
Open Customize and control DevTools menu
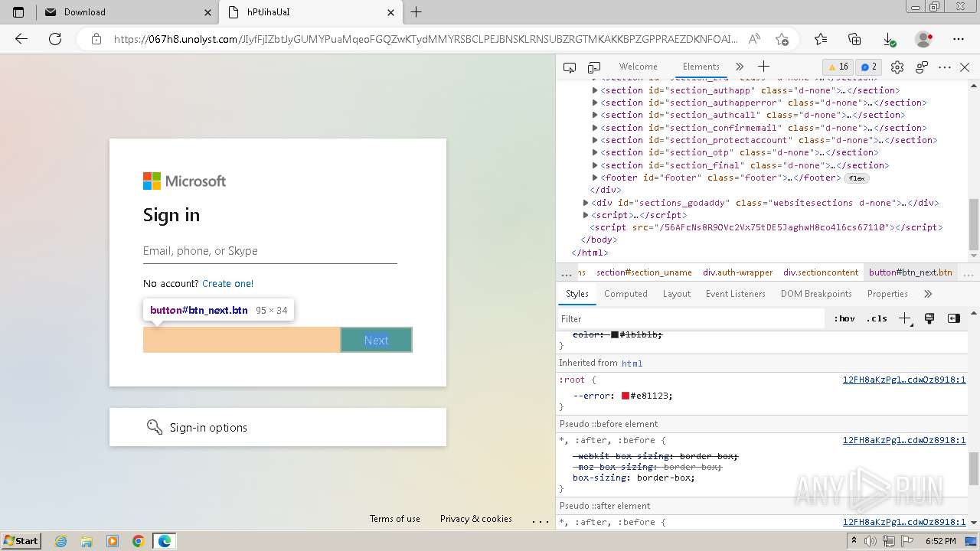pyautogui.click(x=945, y=67)
